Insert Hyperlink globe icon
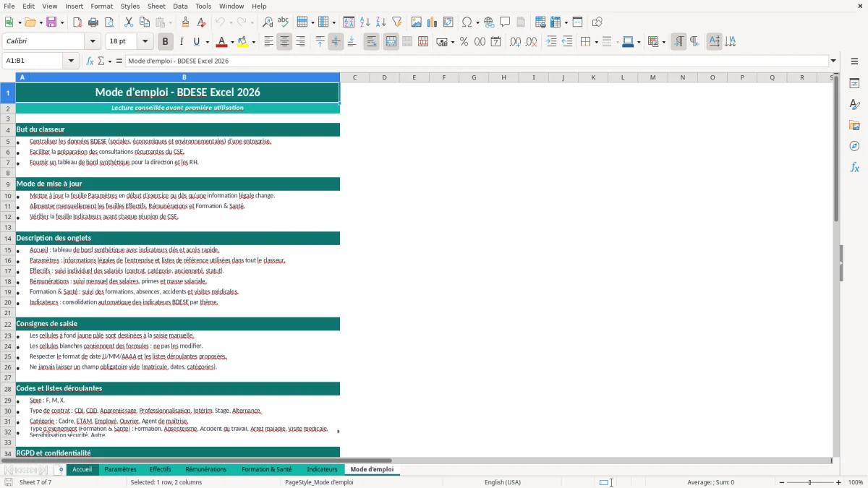The image size is (868, 488). (490, 22)
